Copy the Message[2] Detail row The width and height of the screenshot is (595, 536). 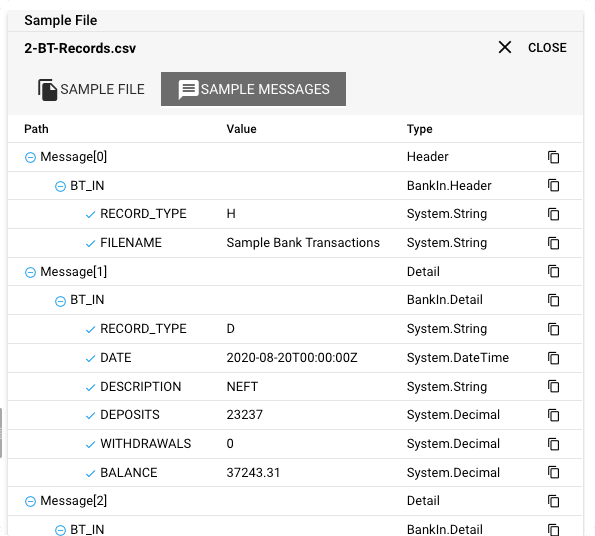(553, 501)
